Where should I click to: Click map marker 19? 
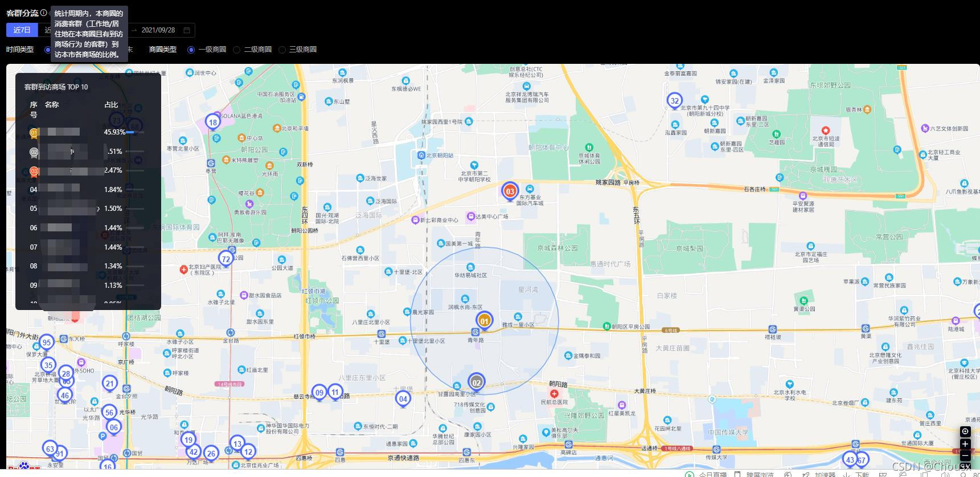tap(188, 439)
